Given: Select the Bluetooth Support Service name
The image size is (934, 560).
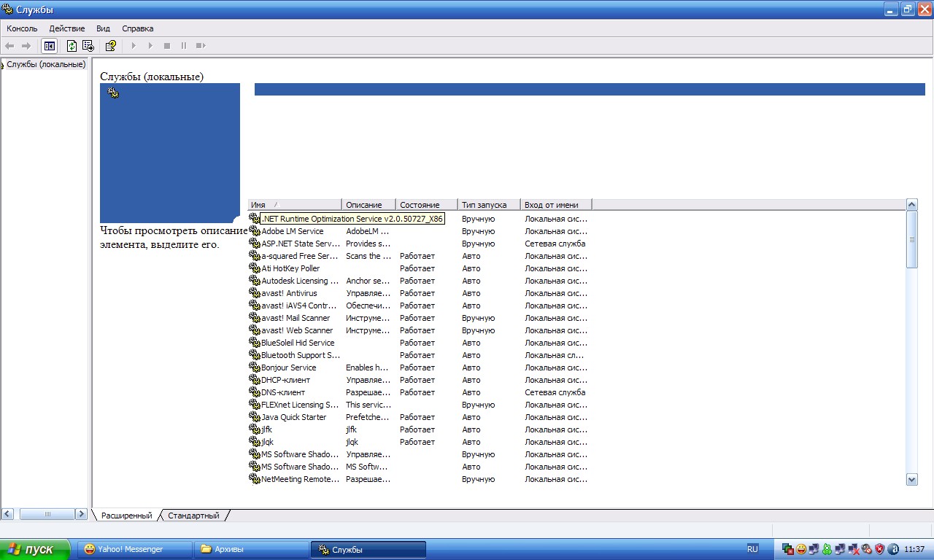Looking at the screenshot, I should [301, 355].
